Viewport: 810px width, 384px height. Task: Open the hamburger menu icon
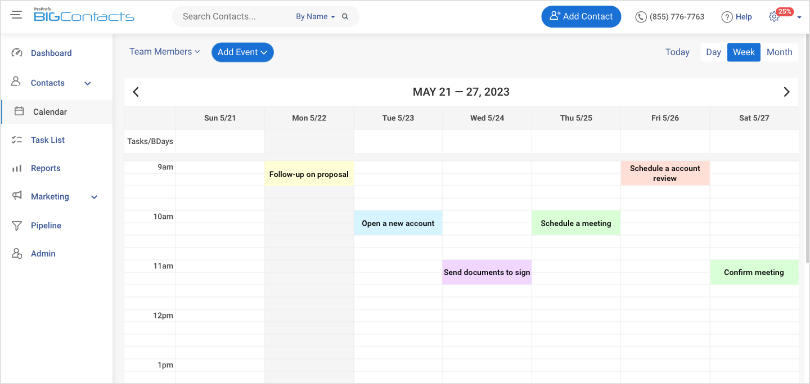(17, 15)
